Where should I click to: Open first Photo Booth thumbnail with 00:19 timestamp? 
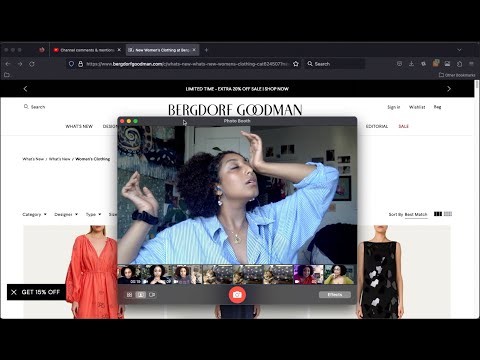[x=130, y=274]
